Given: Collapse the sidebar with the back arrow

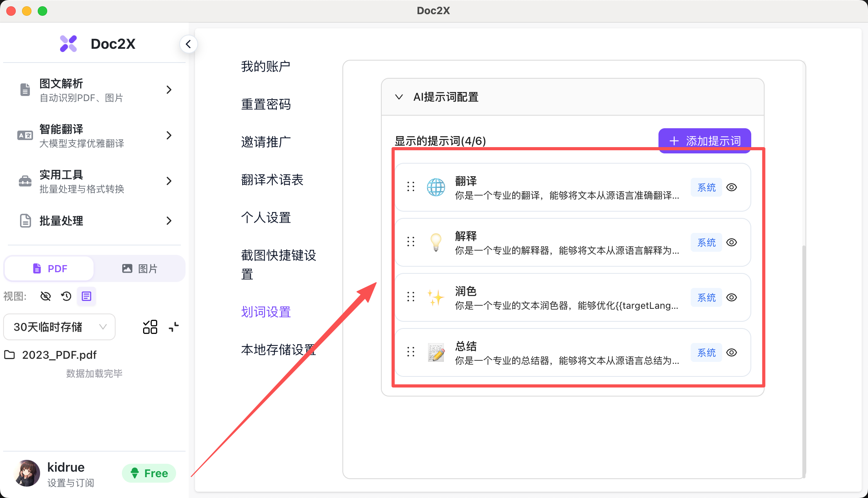Looking at the screenshot, I should tap(188, 44).
